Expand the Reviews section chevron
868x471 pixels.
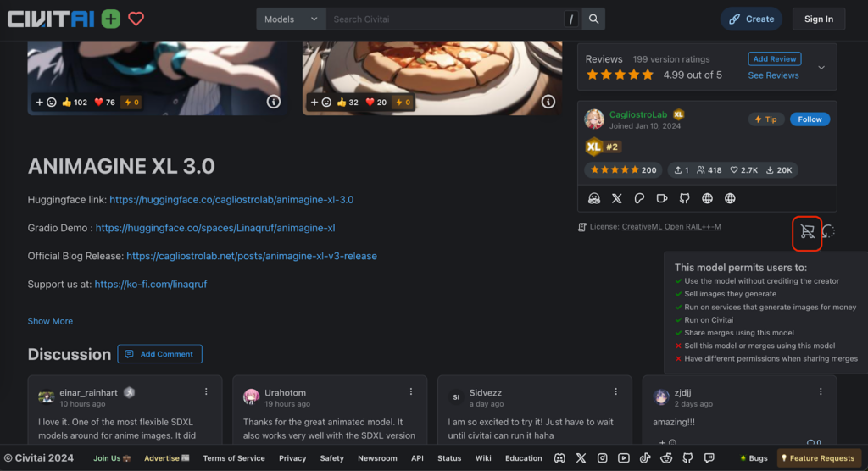pos(821,67)
